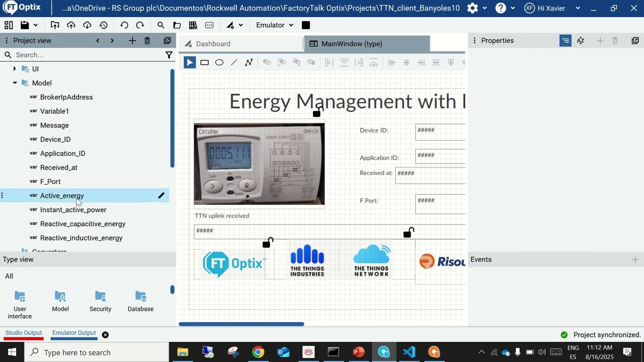
Task: Select the Rectangle drawing tool
Action: (x=204, y=62)
